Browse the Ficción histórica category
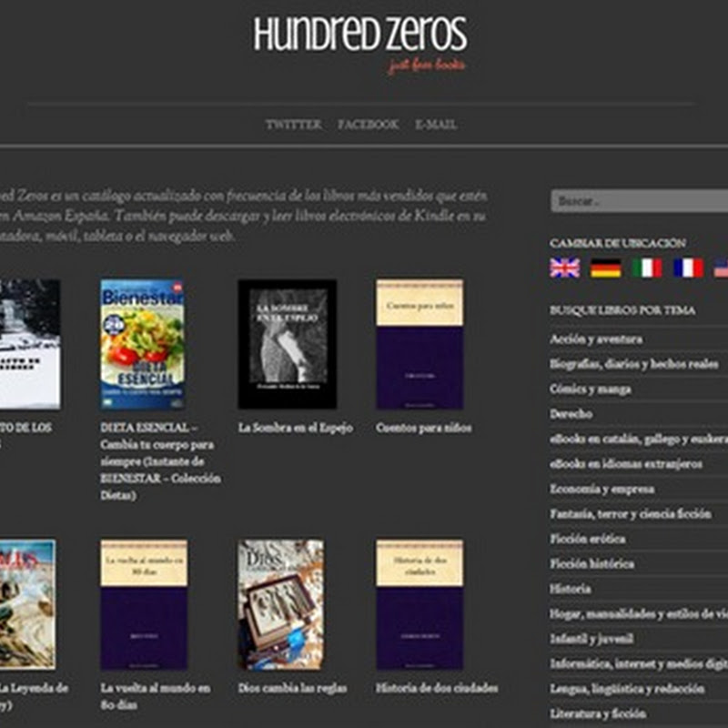The width and height of the screenshot is (728, 728). [x=592, y=563]
